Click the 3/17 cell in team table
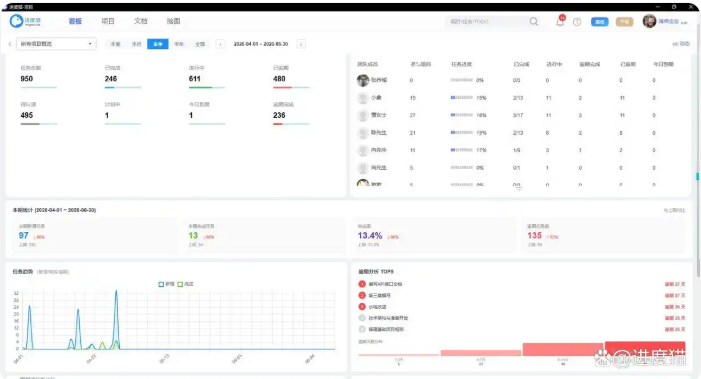The image size is (701, 379). (x=518, y=115)
